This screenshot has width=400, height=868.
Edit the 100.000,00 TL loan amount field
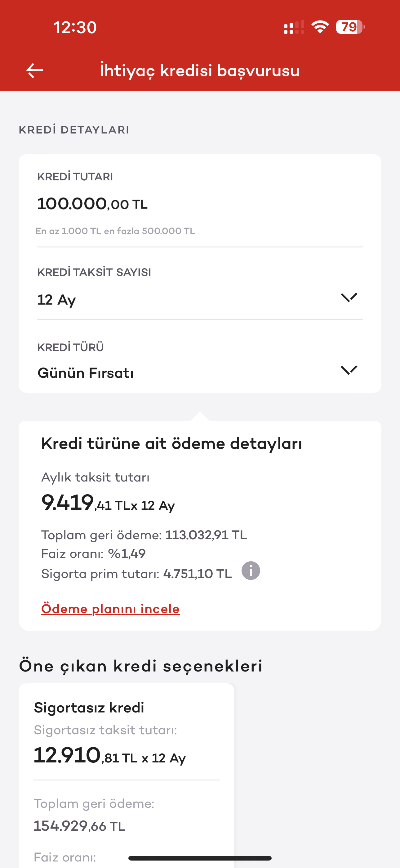pyautogui.click(x=93, y=204)
